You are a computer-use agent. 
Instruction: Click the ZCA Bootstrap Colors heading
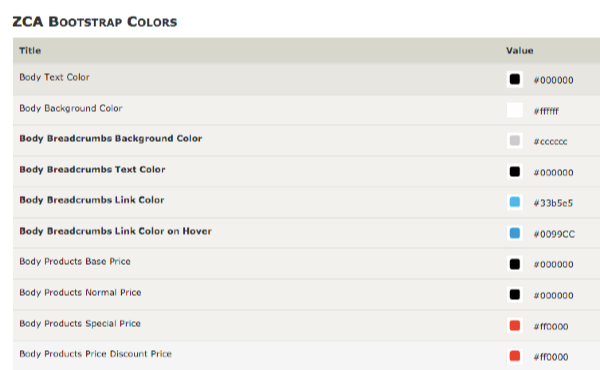point(95,22)
